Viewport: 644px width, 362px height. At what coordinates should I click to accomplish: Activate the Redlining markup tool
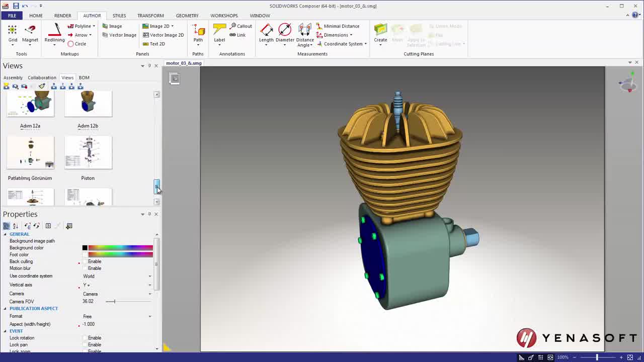click(54, 31)
